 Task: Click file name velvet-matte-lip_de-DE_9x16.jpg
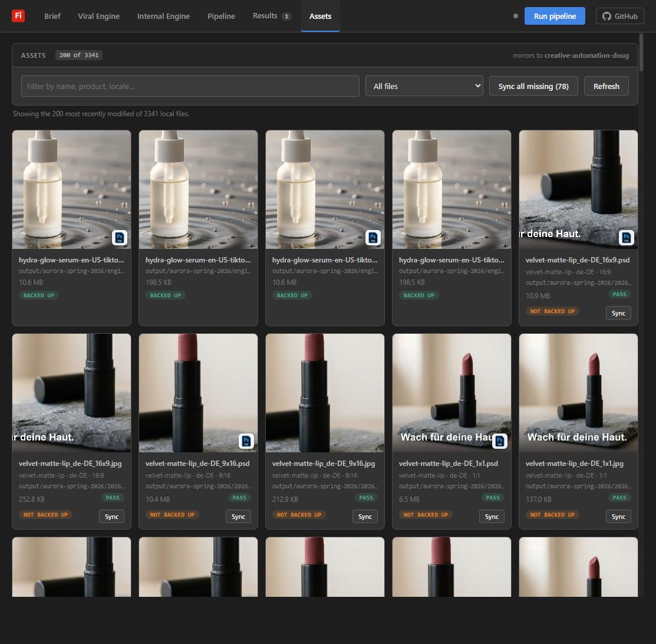(x=324, y=464)
